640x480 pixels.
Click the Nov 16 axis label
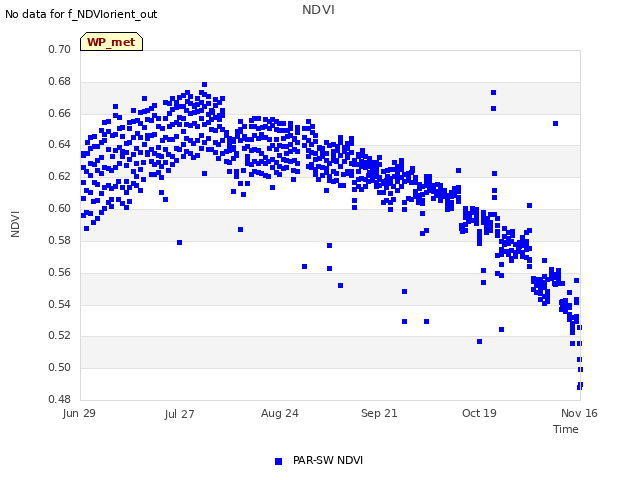pyautogui.click(x=579, y=413)
